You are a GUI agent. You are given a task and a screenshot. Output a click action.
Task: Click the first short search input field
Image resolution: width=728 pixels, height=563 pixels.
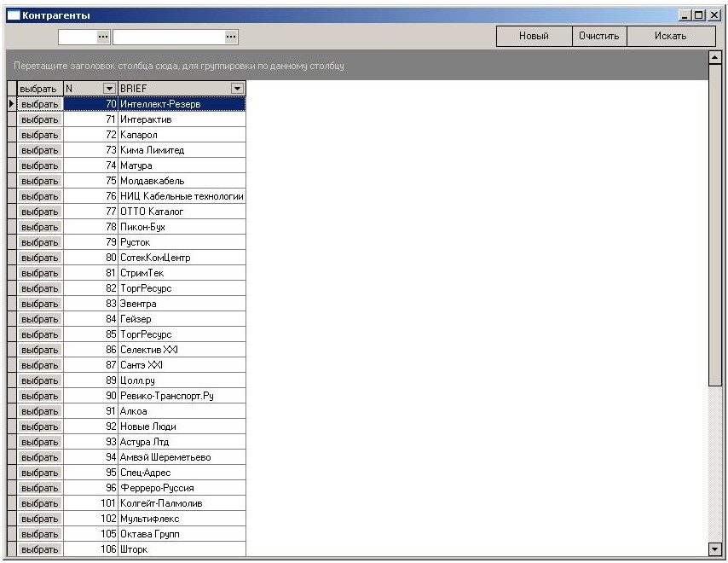coord(76,37)
